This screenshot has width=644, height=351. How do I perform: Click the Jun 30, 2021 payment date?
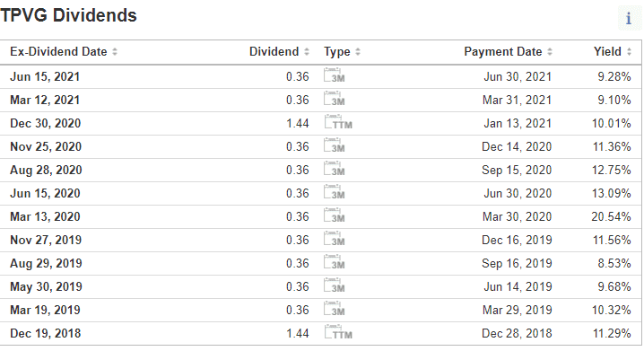(x=518, y=77)
